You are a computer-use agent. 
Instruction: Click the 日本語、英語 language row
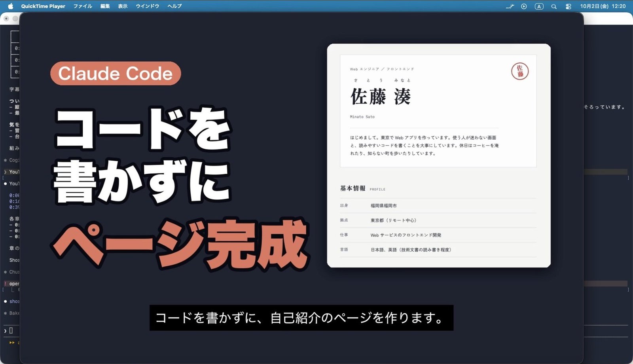[x=438, y=250]
